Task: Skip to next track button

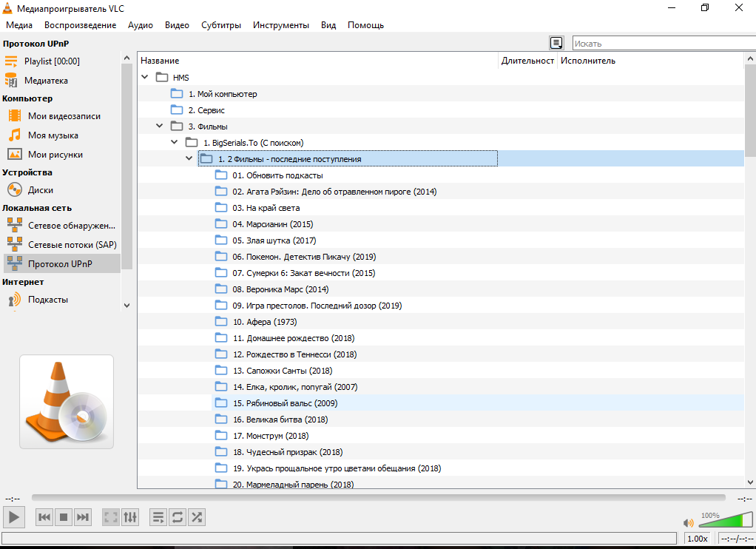Action: pyautogui.click(x=83, y=517)
